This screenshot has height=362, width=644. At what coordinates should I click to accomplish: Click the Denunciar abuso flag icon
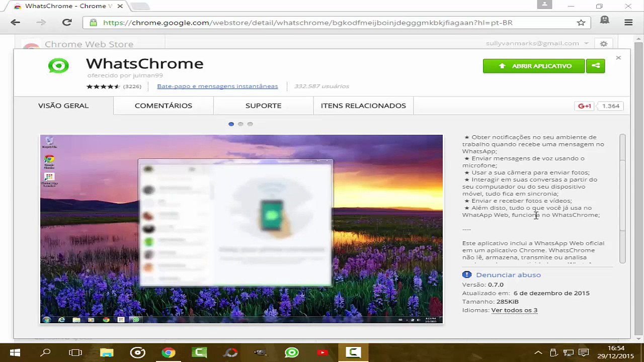[467, 275]
